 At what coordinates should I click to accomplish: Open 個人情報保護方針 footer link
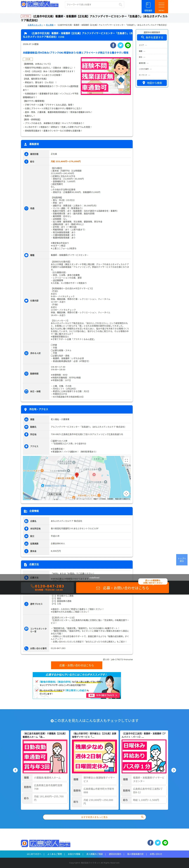[135, 854]
